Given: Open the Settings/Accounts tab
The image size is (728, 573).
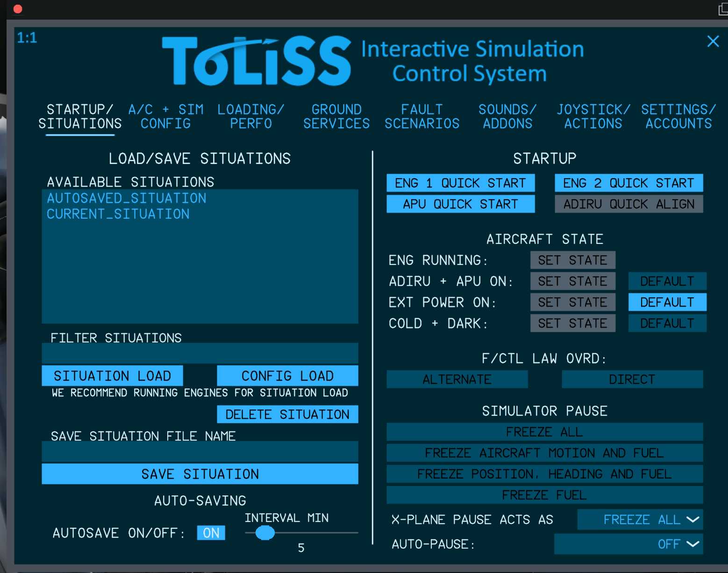Looking at the screenshot, I should [x=678, y=116].
